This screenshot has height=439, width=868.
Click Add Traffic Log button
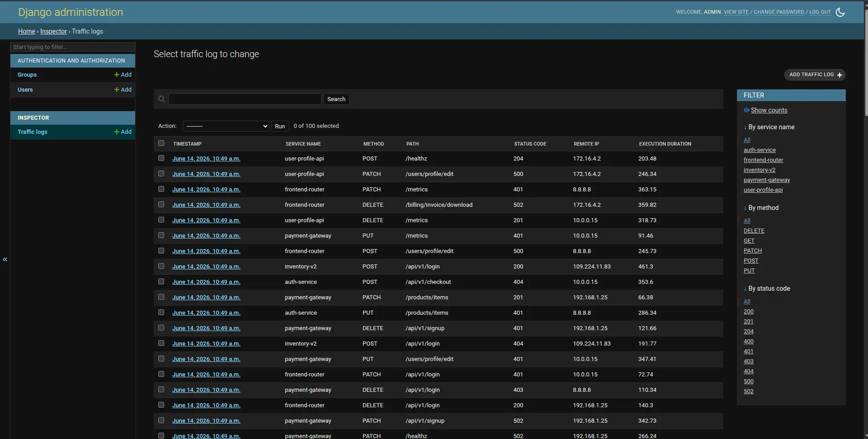tap(815, 75)
